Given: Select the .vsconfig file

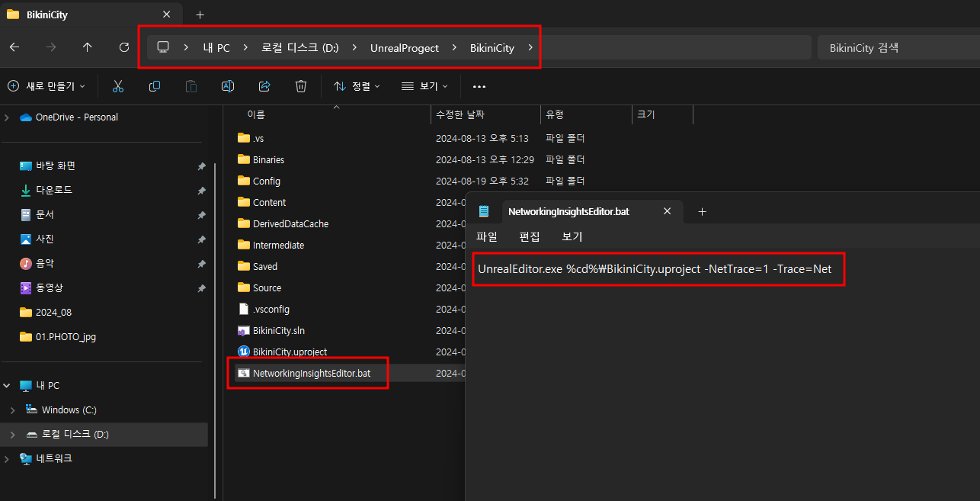Looking at the screenshot, I should tap(271, 309).
